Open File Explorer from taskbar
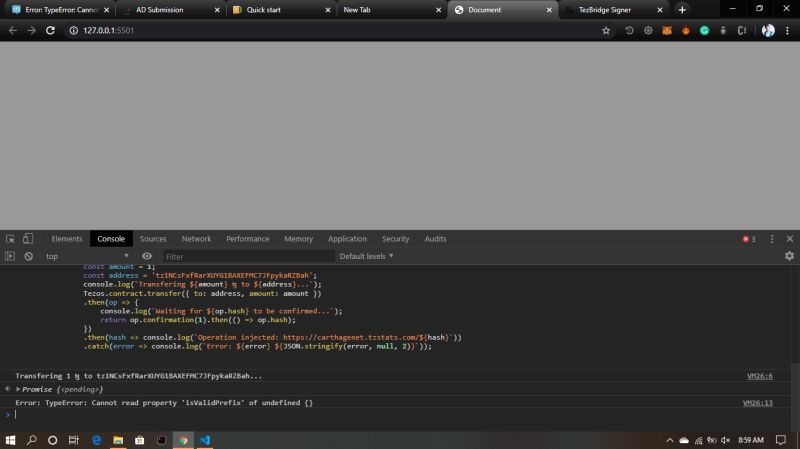 click(118, 440)
